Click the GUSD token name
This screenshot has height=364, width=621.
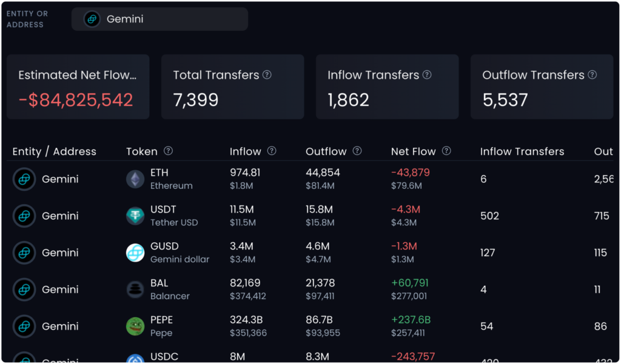tap(164, 246)
